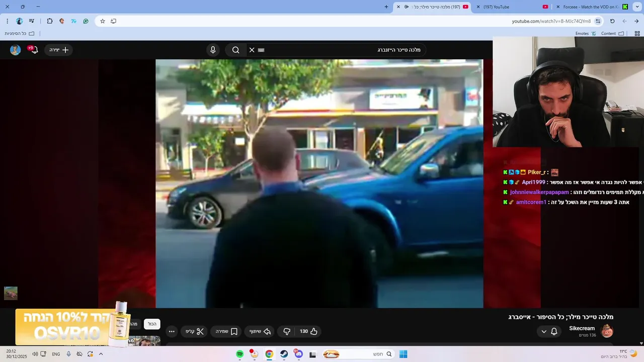The width and height of the screenshot is (644, 362).
Task: Click username Apri1999 in chat
Action: 533,182
